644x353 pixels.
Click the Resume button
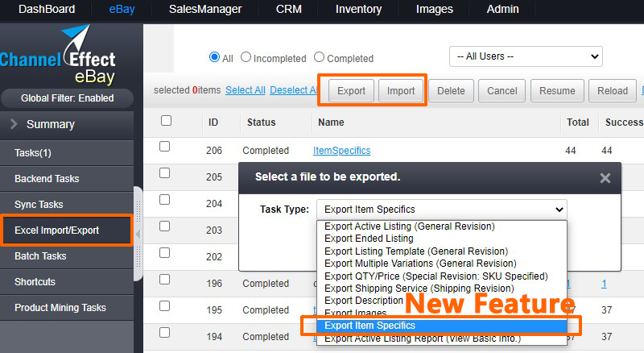tap(557, 90)
